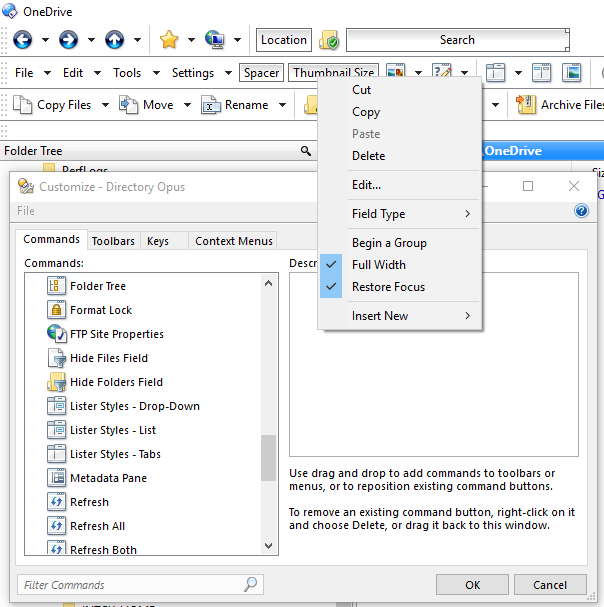Open the Rename dropdown arrow

pos(283,105)
